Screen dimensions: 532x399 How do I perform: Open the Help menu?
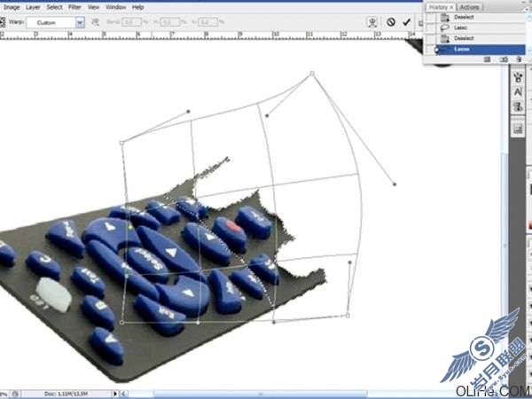pos(137,7)
